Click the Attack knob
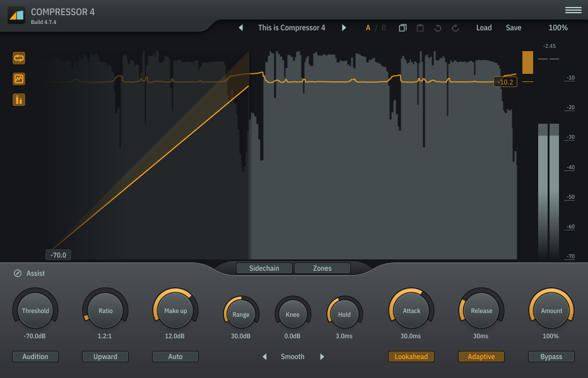588x378 pixels. tap(411, 310)
